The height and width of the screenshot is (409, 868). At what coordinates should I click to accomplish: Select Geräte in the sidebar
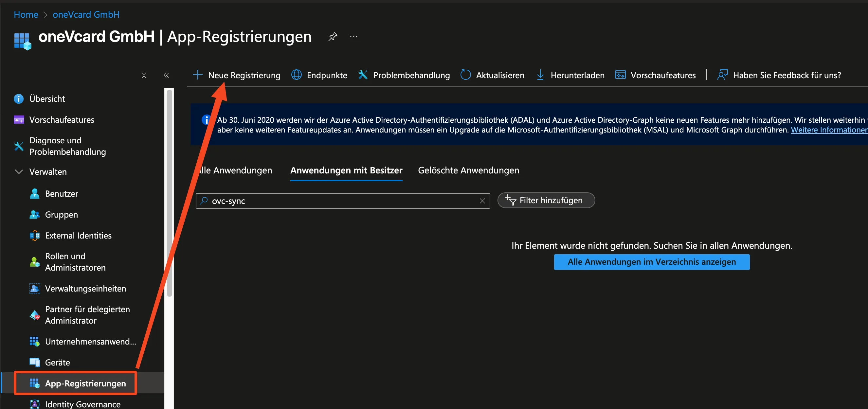click(x=58, y=362)
